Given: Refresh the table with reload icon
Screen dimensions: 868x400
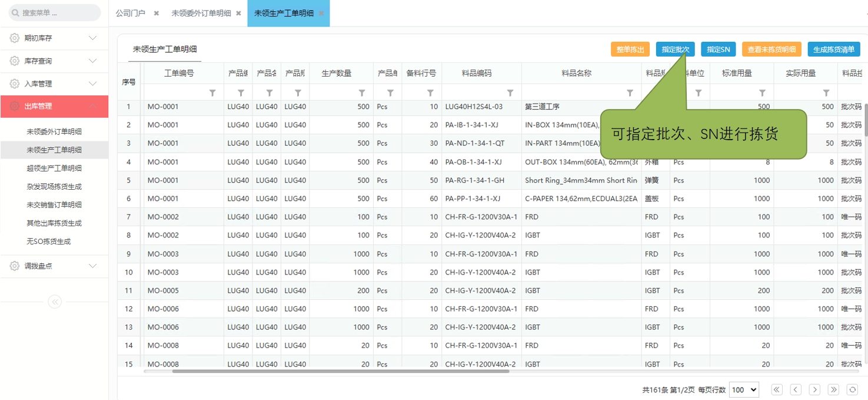Looking at the screenshot, I should [x=852, y=389].
